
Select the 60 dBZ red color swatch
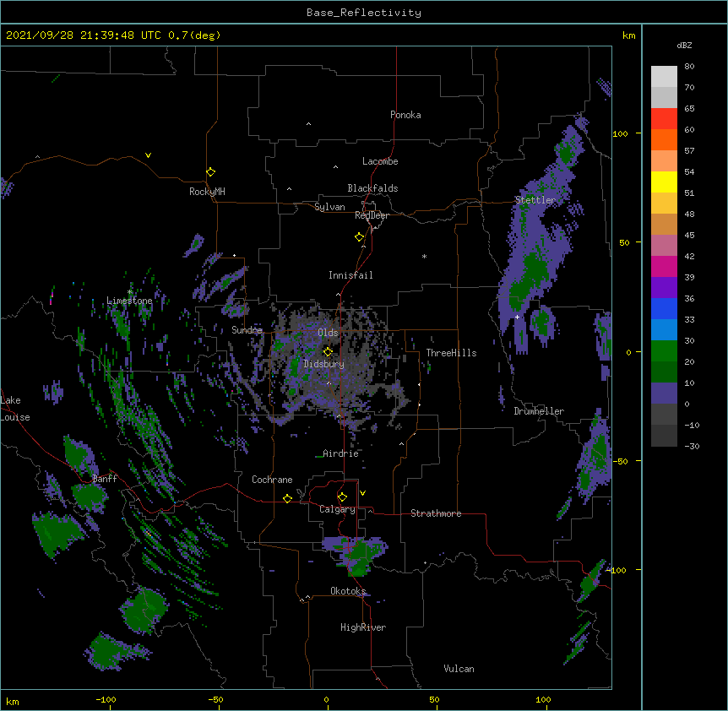(664, 119)
